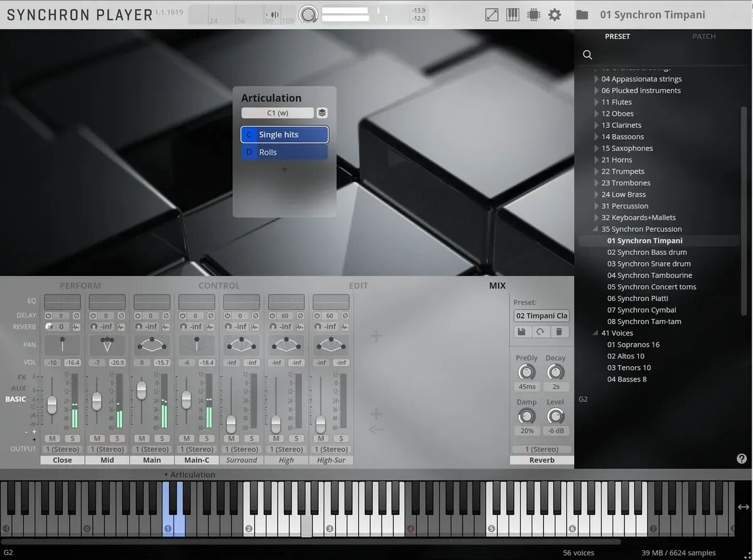Collapse the 41 Voices folder
753x560 pixels.
point(596,333)
